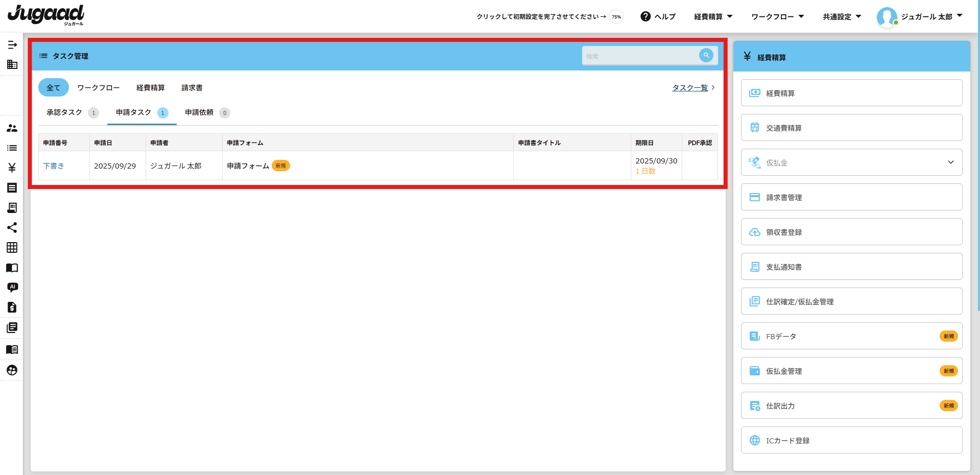Select the 請求書 filter tab
Screen dimensions: 980x475
(x=192, y=88)
